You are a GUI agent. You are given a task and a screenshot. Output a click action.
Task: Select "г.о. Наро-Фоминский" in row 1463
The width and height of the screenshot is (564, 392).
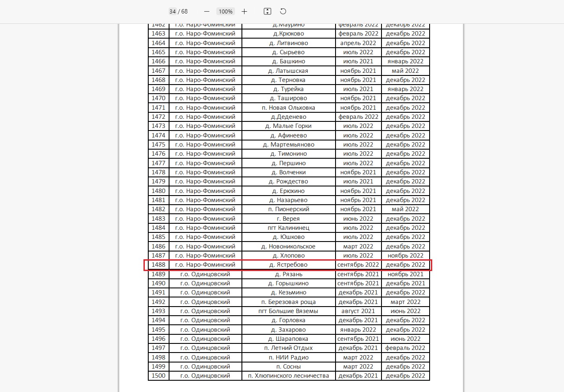[205, 33]
